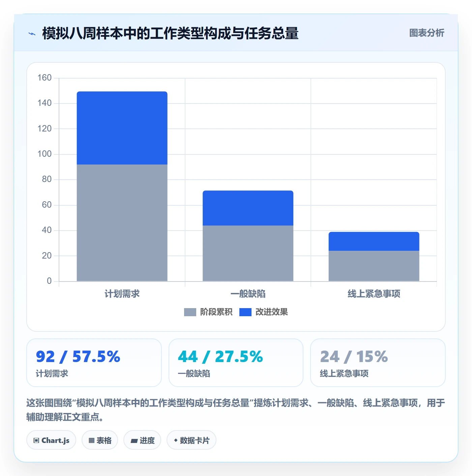
Task: Select the 数据卡片 tag chip
Action: (191, 440)
